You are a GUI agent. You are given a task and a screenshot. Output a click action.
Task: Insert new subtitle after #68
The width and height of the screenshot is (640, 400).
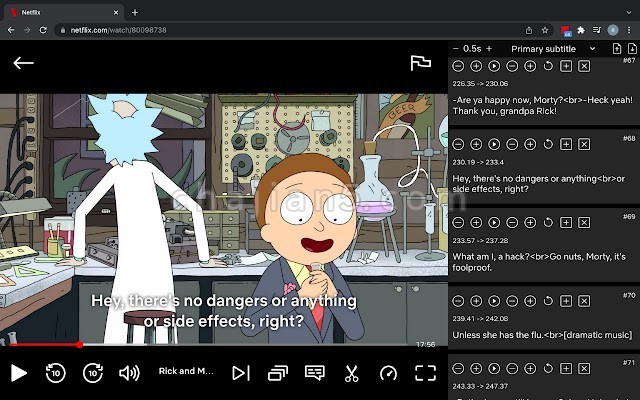[x=566, y=144]
